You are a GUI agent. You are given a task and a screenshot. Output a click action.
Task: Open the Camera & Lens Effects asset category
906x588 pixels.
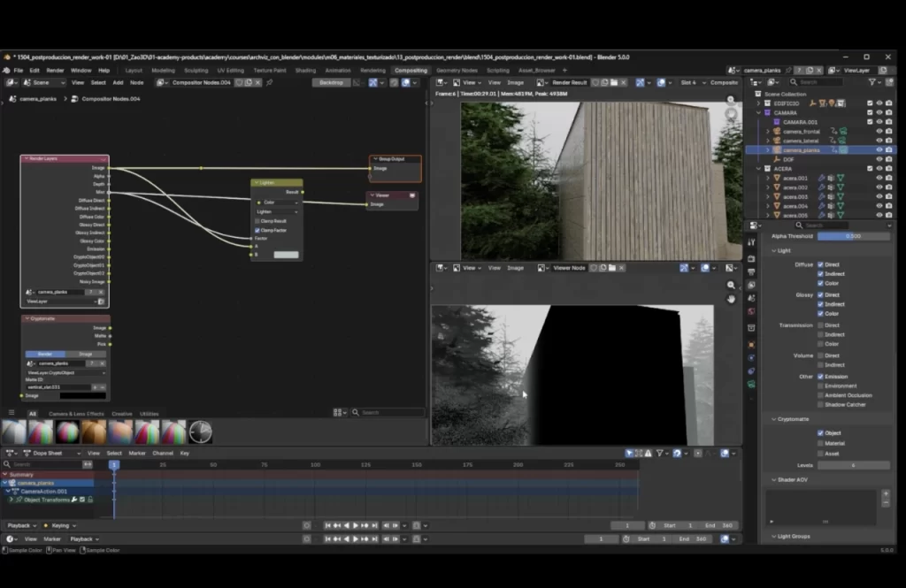click(x=76, y=413)
